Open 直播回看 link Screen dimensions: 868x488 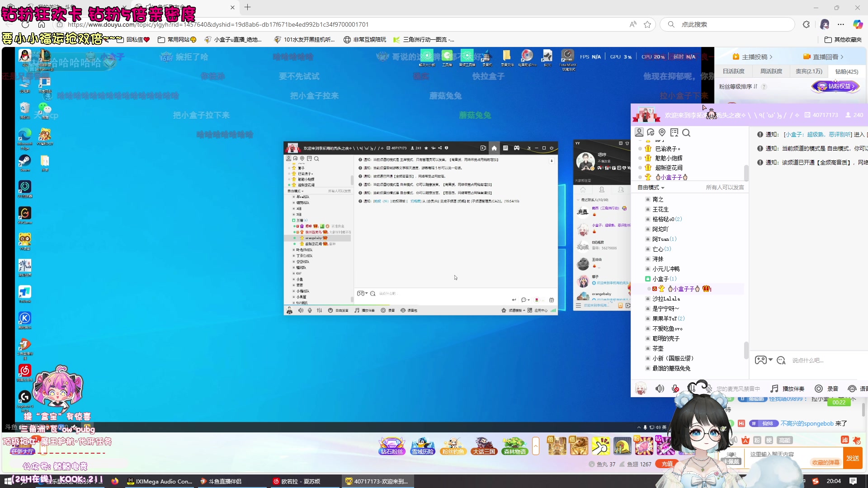point(824,57)
